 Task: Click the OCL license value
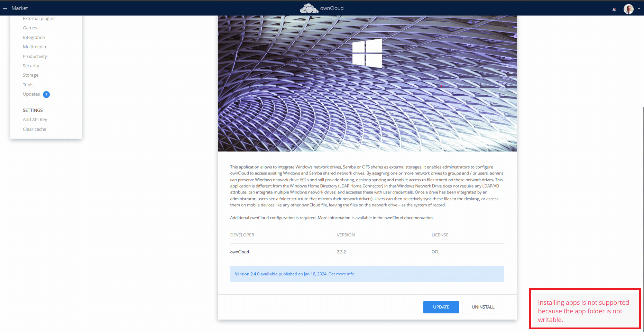point(435,252)
